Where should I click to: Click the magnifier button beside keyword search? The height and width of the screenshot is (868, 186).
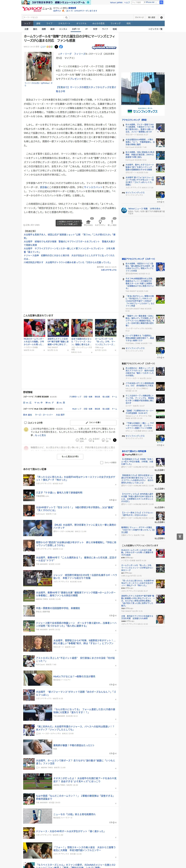[x=66, y=18]
